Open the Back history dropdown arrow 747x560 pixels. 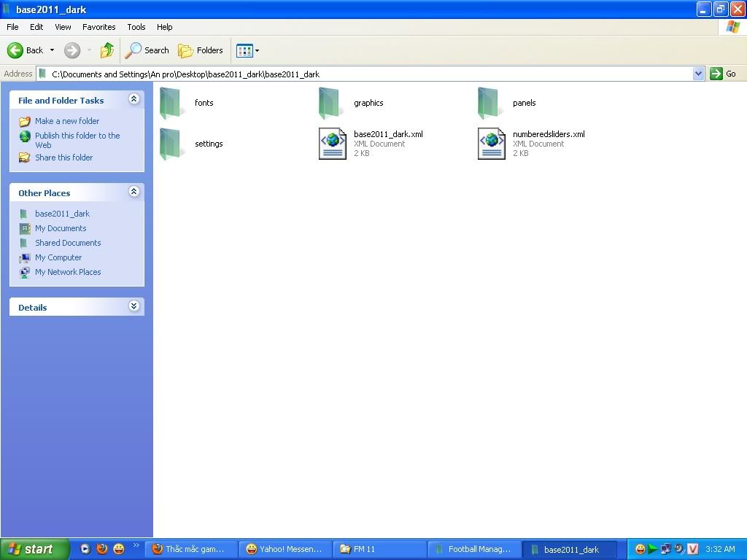tap(52, 50)
